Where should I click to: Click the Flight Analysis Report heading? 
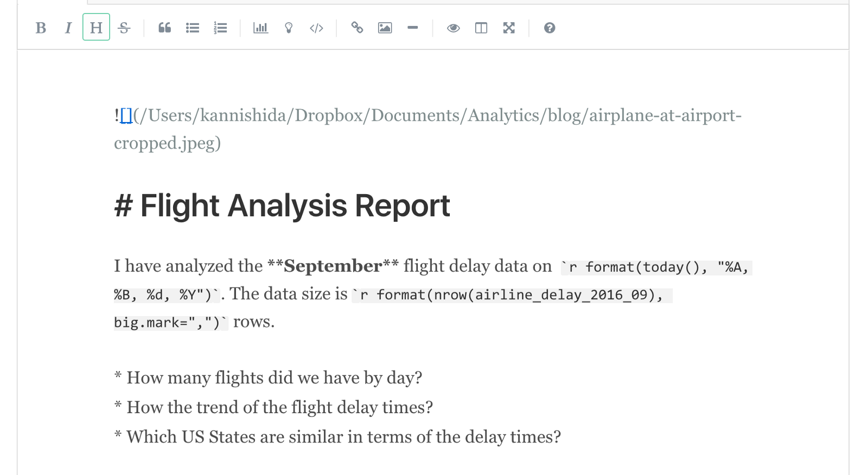coord(282,206)
